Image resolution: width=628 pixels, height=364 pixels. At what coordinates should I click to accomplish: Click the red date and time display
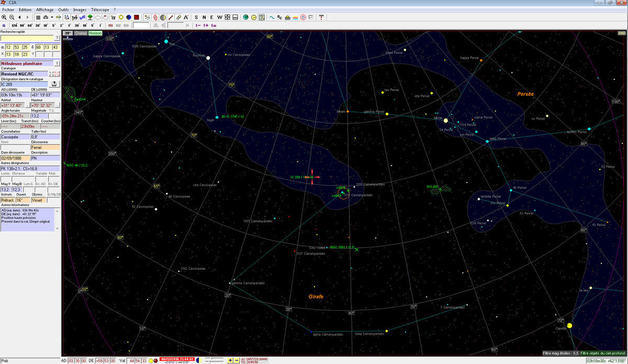(177, 359)
